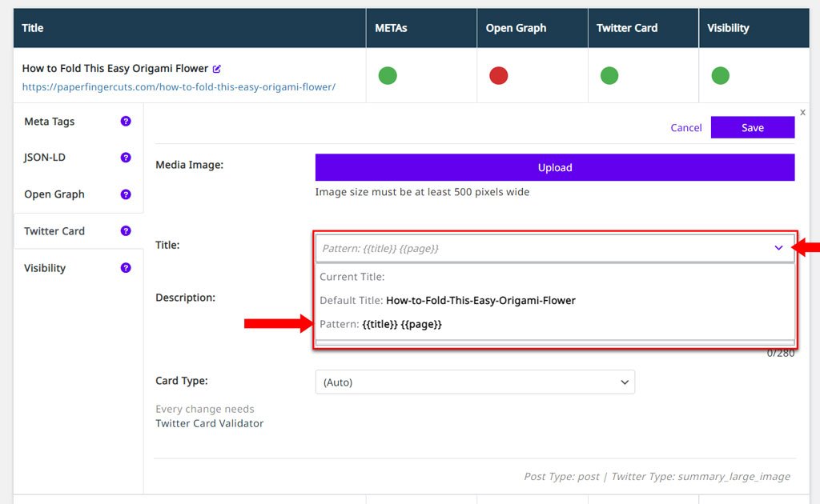Upload a media image
The width and height of the screenshot is (820, 504).
click(x=555, y=167)
